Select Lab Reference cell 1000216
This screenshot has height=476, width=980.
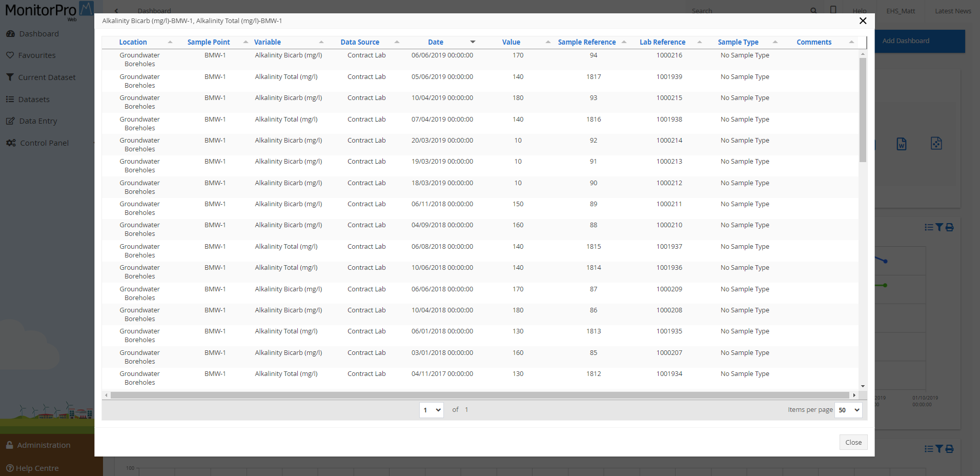669,55
